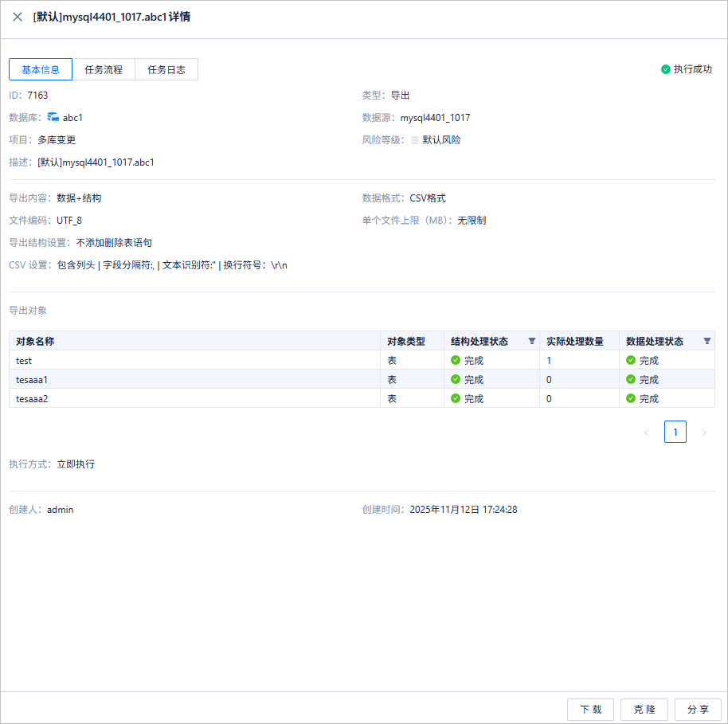This screenshot has width=728, height=724.
Task: Click the green 执行成功 status icon
Action: pos(665,69)
